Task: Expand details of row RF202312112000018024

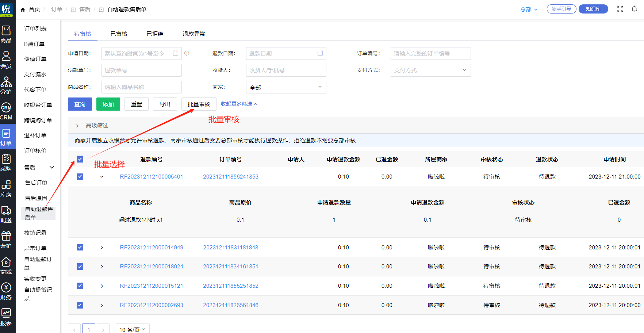Action: tap(102, 267)
